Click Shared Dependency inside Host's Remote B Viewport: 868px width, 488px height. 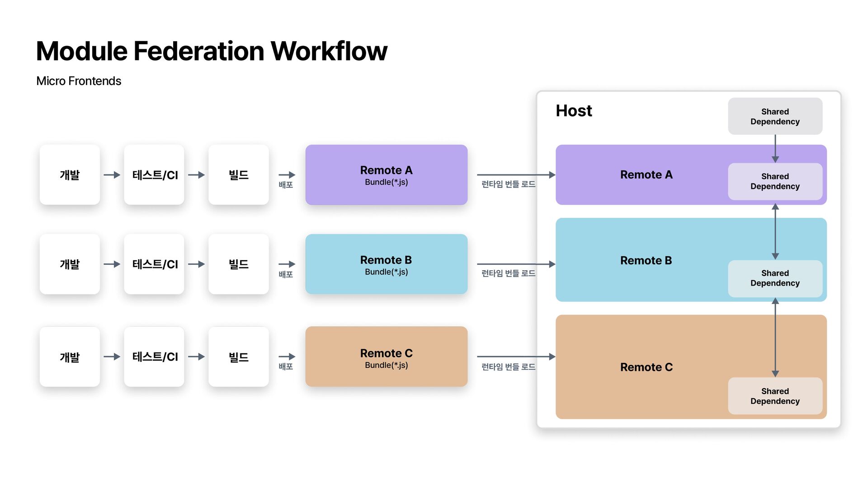coord(775,278)
